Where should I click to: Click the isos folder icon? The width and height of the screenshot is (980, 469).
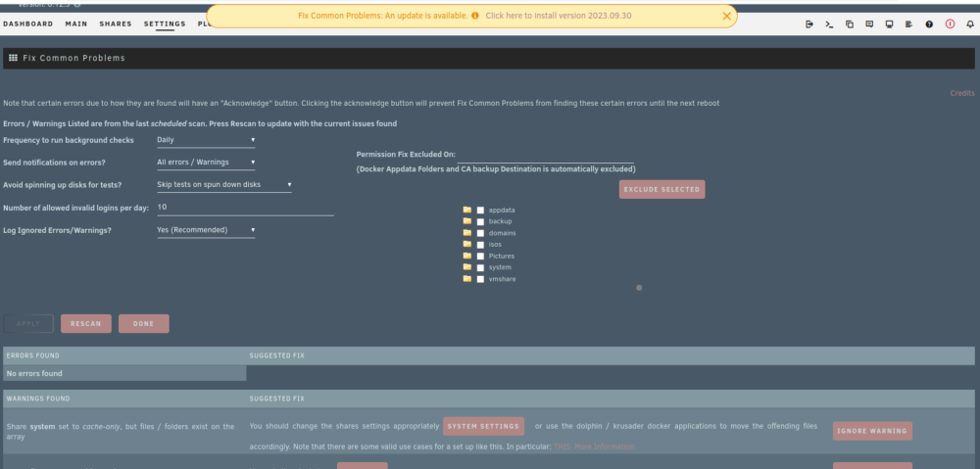point(466,244)
